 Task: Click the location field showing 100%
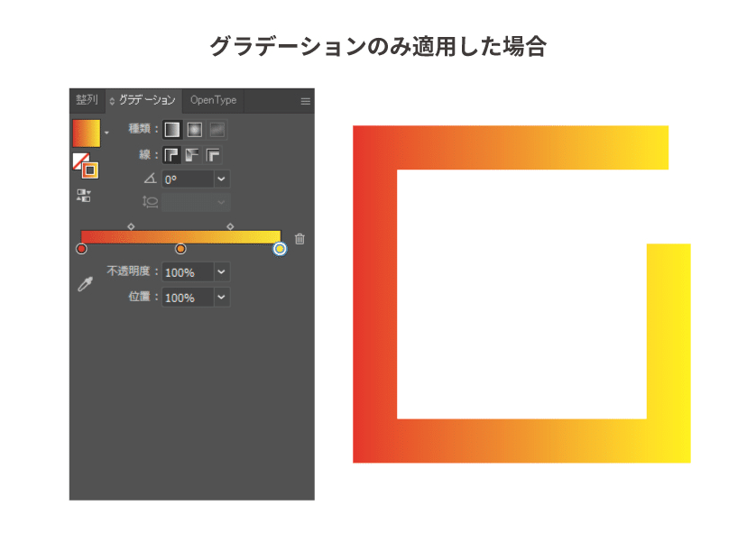coord(188,298)
